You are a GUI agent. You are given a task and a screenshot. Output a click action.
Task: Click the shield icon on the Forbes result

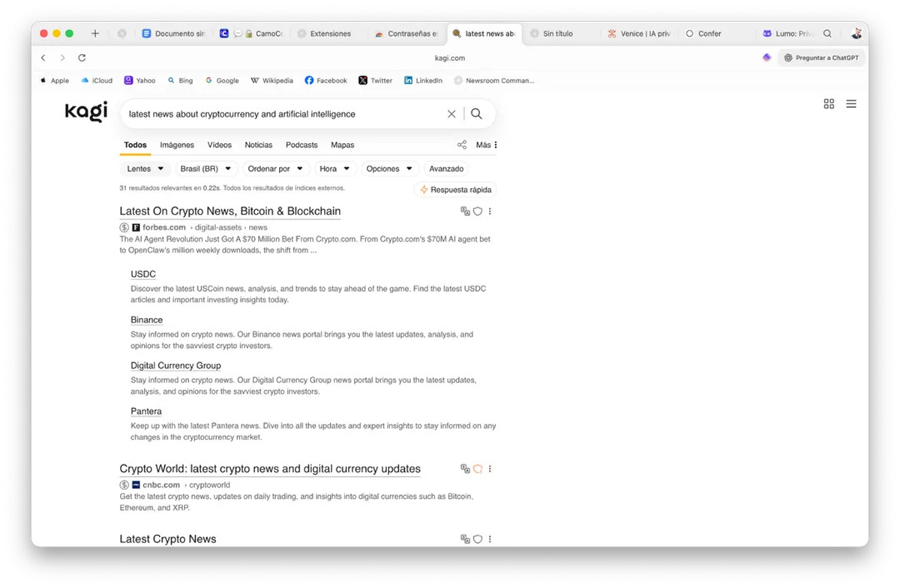coord(478,211)
